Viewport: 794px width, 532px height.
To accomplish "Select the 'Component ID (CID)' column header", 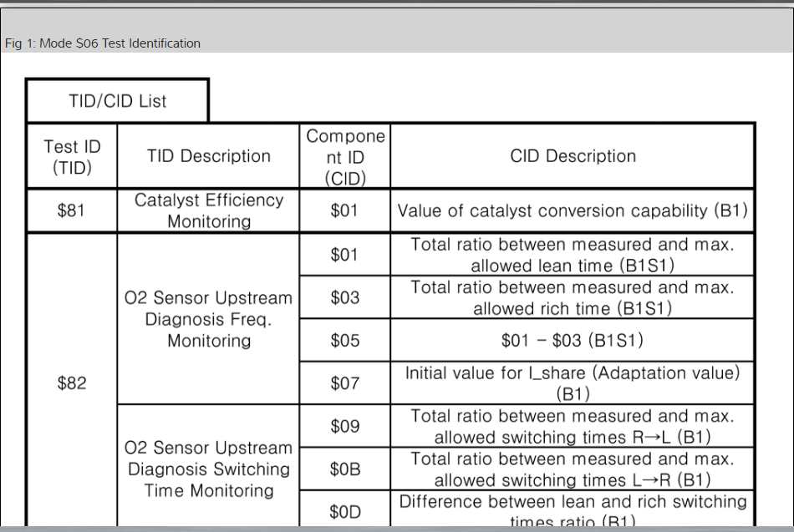I will click(344, 156).
